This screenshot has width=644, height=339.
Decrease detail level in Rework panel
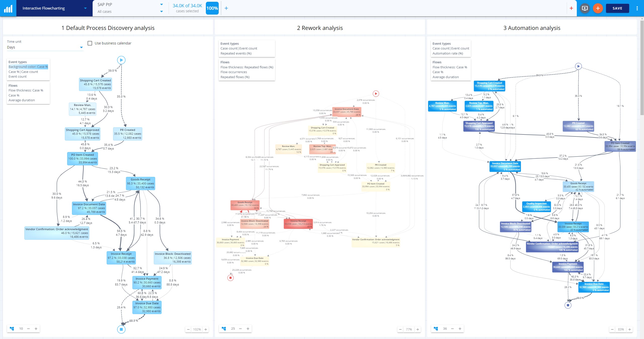click(x=240, y=329)
